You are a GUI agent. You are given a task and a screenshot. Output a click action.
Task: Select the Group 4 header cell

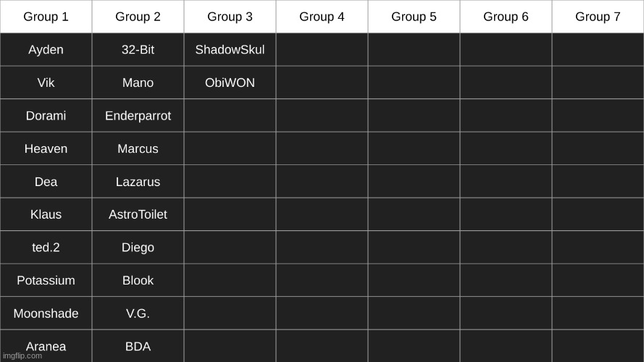[x=322, y=17]
